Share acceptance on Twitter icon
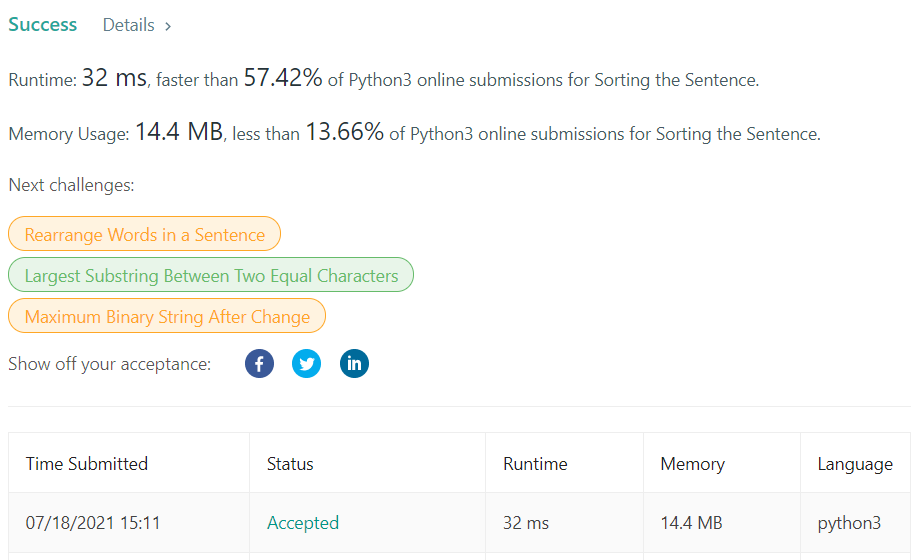Screen dimensions: 915x560 (306, 363)
